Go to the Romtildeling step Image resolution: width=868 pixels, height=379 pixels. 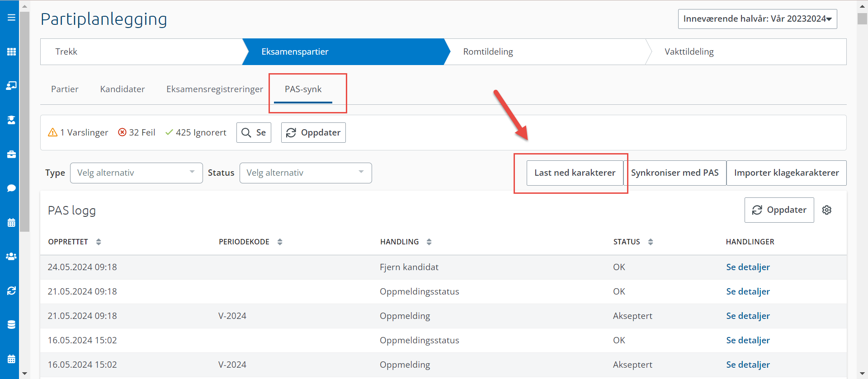pyautogui.click(x=488, y=52)
